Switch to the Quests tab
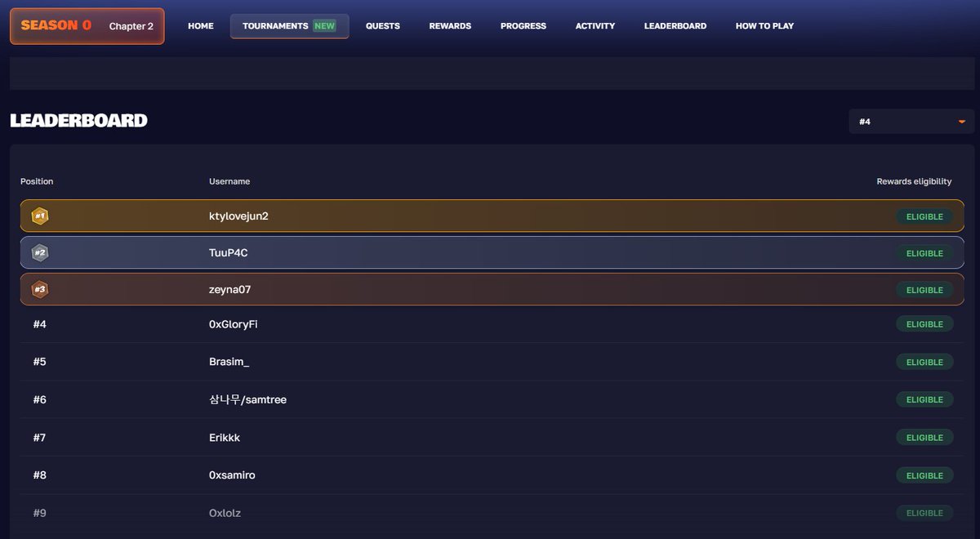The image size is (980, 539). click(383, 26)
